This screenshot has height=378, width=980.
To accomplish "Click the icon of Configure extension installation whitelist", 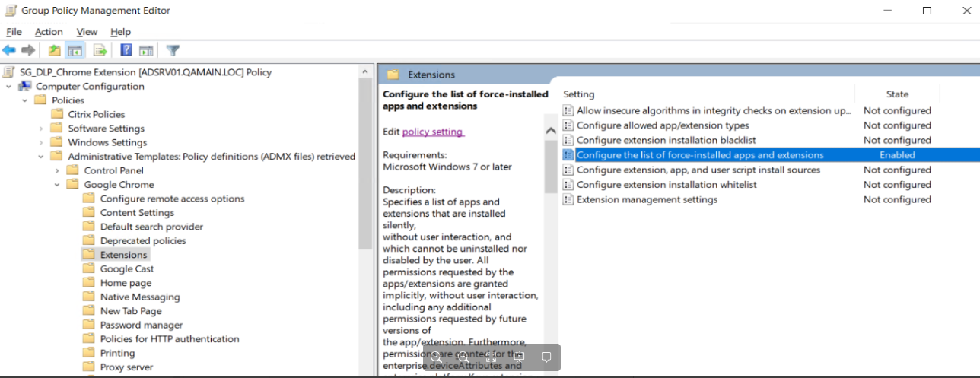I will [x=568, y=185].
